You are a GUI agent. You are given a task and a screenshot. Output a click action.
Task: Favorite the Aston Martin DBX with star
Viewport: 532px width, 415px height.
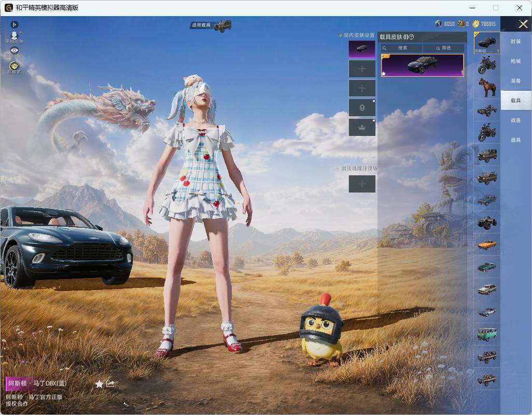[x=99, y=384]
